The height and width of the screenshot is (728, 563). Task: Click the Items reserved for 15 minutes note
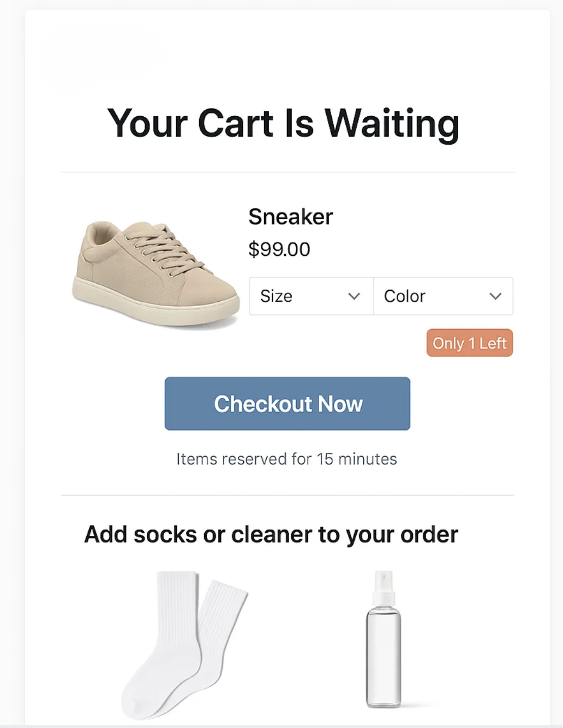(286, 459)
